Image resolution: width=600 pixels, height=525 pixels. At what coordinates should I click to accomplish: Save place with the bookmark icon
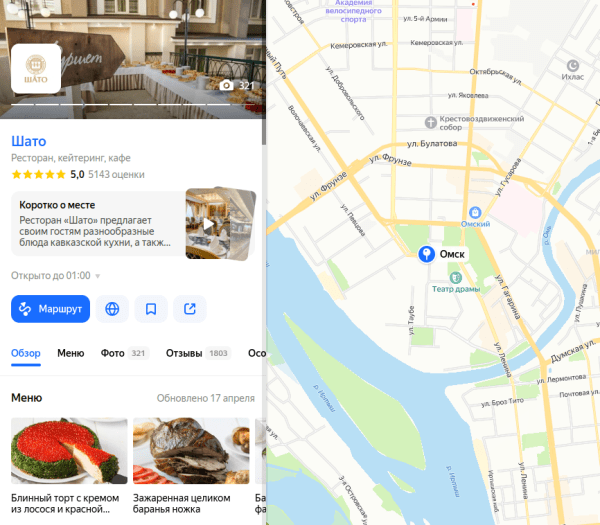[151, 309]
